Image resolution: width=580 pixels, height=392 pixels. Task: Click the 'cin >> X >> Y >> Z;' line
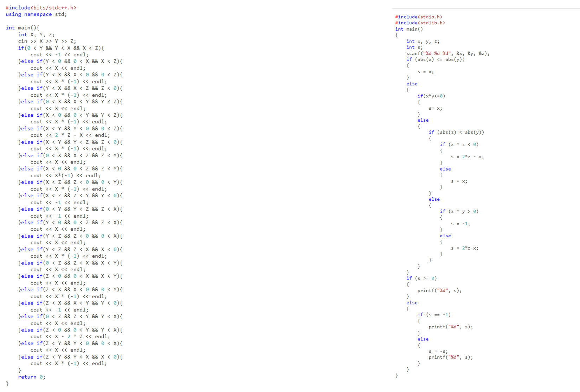pyautogui.click(x=47, y=41)
